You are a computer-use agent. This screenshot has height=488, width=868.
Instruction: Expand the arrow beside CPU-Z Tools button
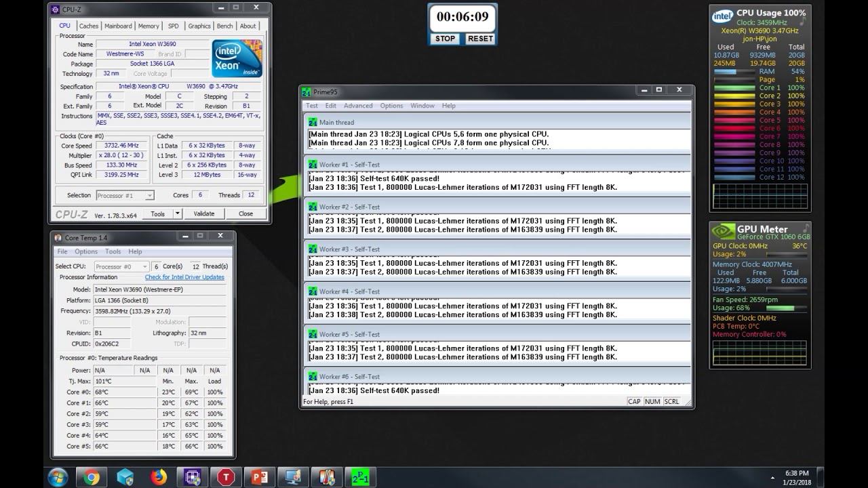[178, 213]
